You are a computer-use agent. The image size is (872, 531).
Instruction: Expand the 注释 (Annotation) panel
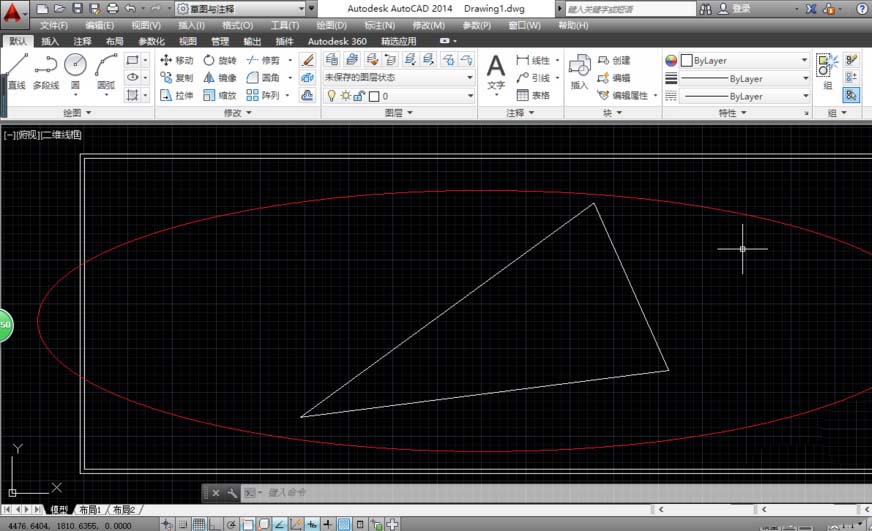click(520, 113)
